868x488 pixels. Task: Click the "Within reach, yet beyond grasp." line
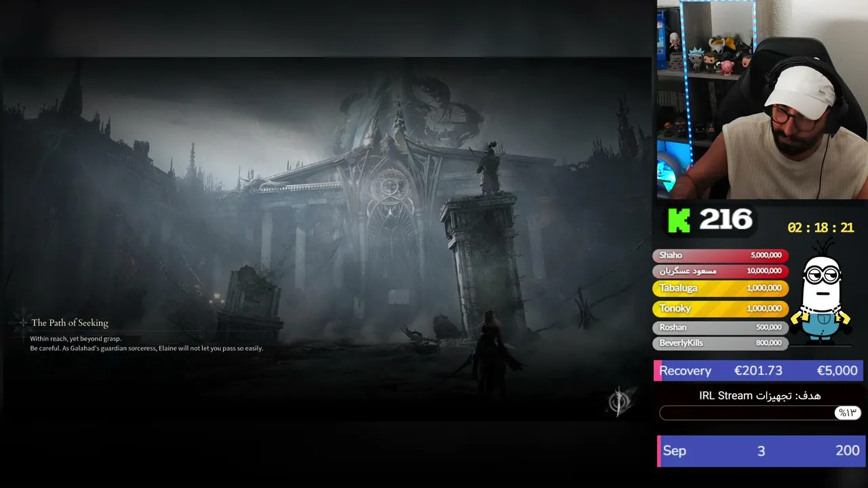[x=75, y=339]
